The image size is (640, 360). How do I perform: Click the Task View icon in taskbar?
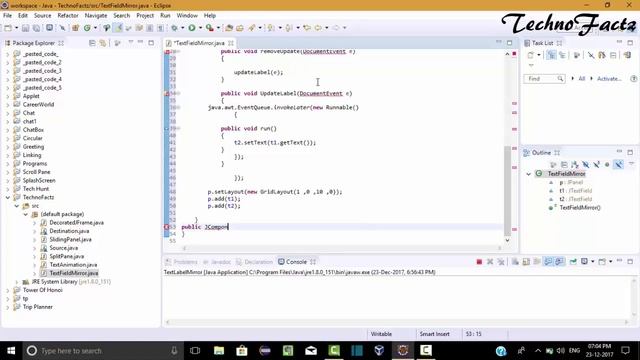click(x=195, y=350)
